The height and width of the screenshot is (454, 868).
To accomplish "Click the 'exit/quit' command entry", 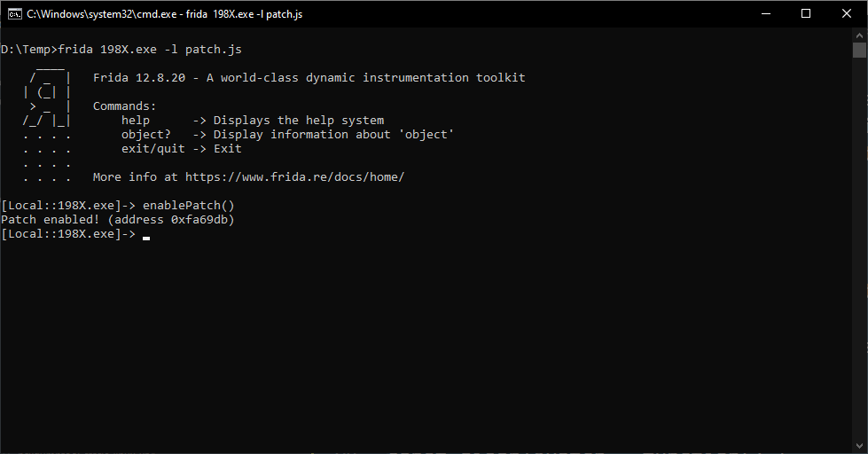I will pyautogui.click(x=153, y=149).
